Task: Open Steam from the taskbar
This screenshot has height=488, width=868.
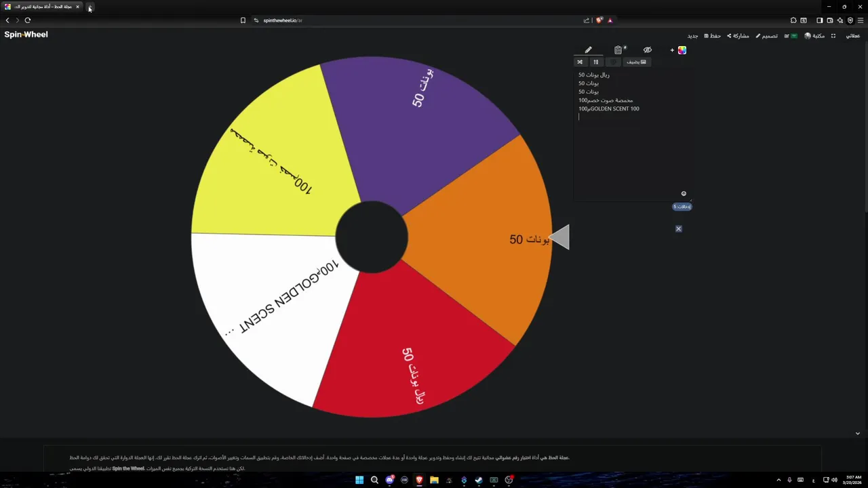Action: pyautogui.click(x=479, y=480)
